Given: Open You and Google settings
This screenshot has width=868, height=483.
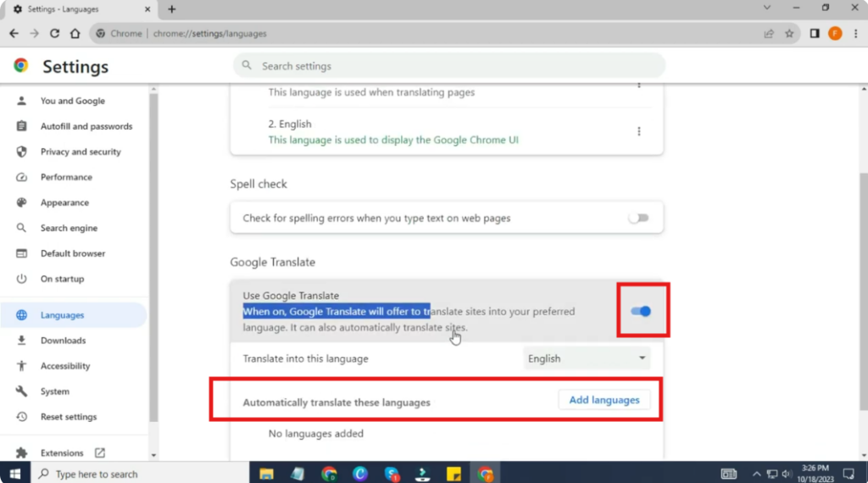Looking at the screenshot, I should [73, 101].
